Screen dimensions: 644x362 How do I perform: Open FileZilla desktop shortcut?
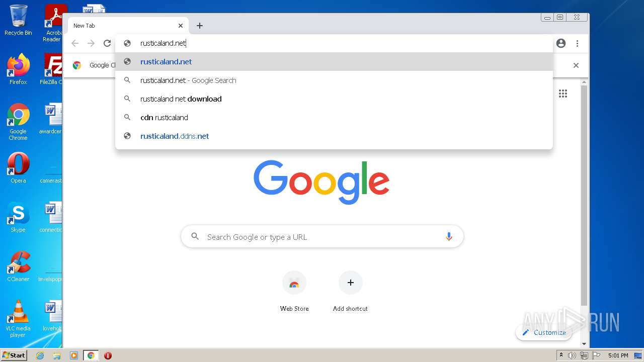coord(51,69)
